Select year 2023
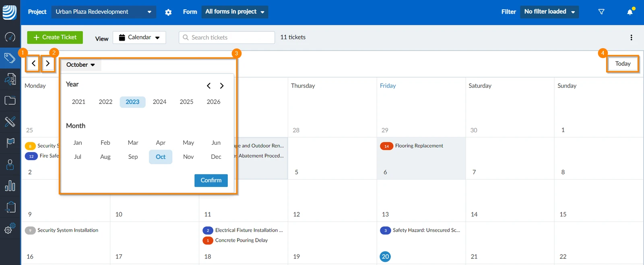 tap(132, 102)
